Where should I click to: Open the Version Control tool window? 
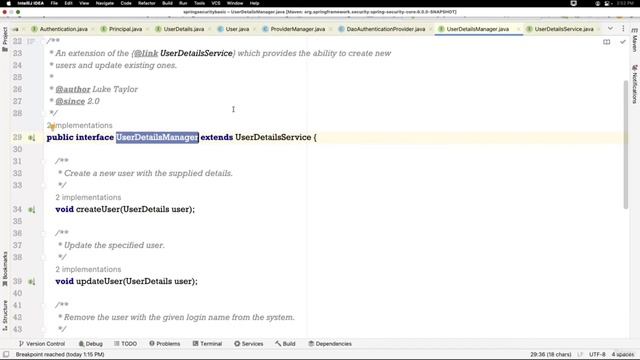pyautogui.click(x=42, y=344)
